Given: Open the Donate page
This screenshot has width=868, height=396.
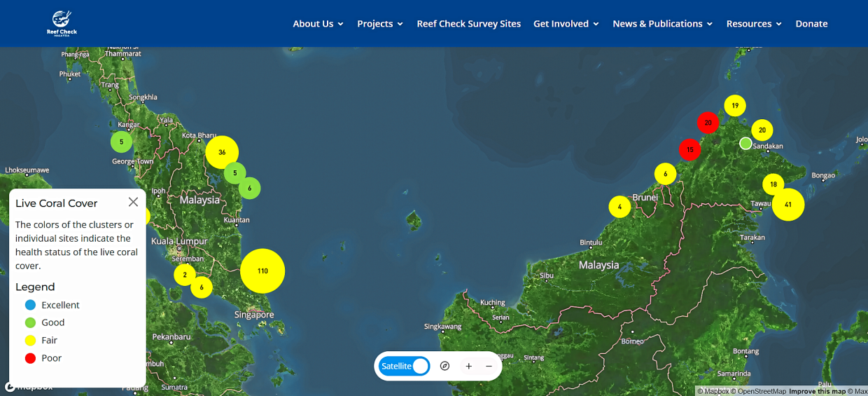Looking at the screenshot, I should [x=811, y=24].
